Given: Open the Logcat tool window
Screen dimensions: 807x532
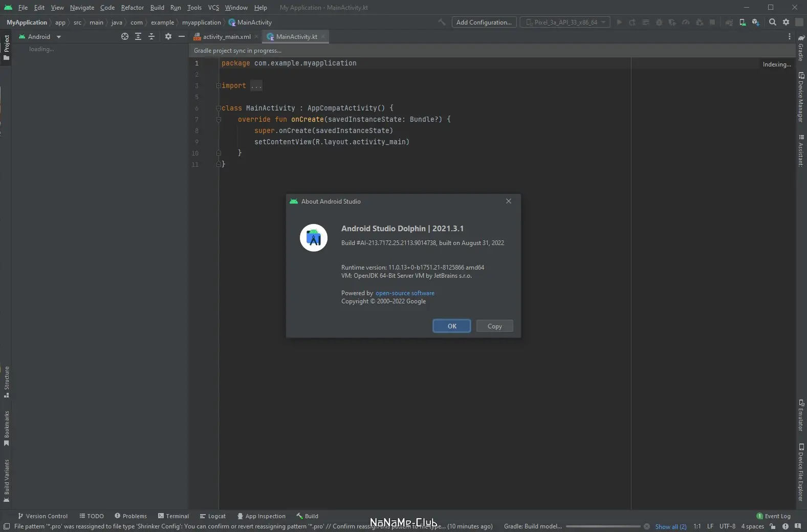Looking at the screenshot, I should coord(212,516).
